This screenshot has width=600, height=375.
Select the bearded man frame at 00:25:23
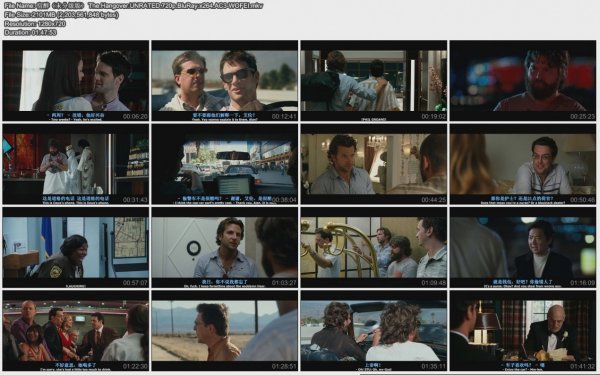click(x=523, y=81)
